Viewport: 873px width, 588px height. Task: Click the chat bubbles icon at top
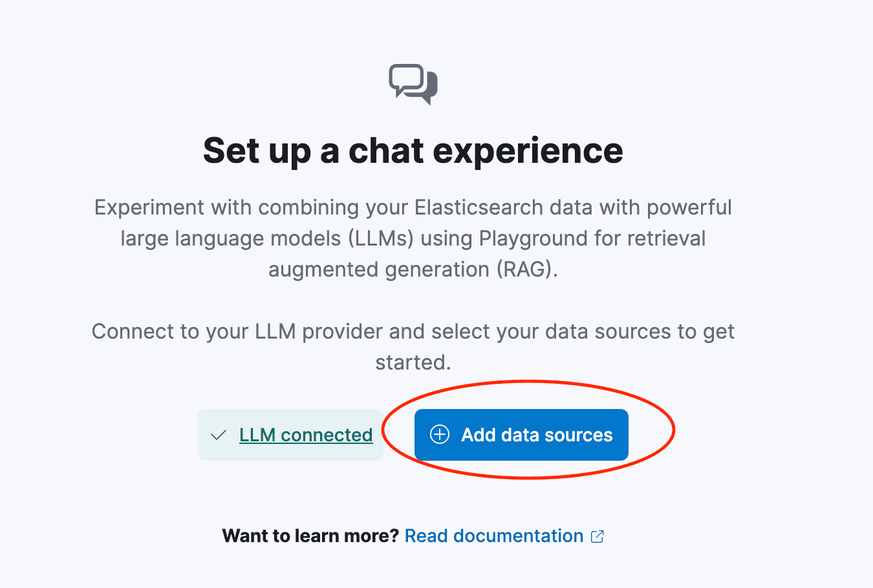pos(413,84)
